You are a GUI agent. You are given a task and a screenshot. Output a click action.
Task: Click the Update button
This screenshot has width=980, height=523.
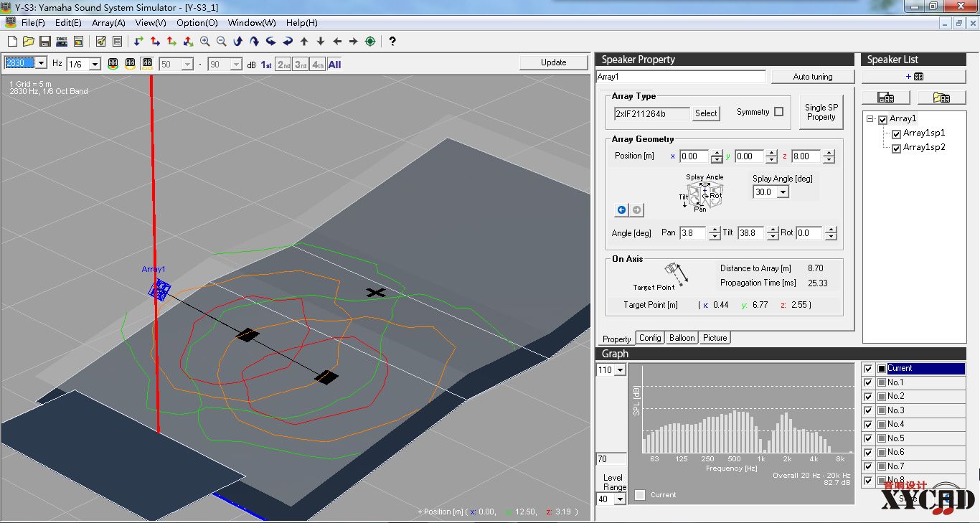click(x=553, y=62)
